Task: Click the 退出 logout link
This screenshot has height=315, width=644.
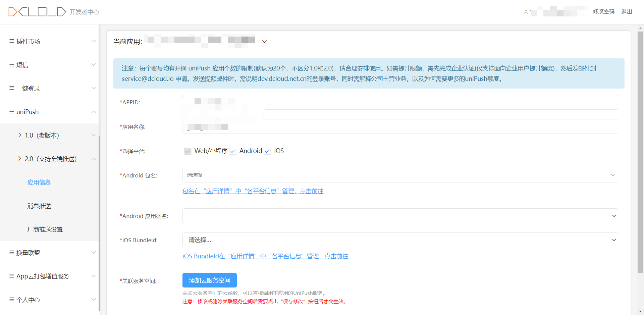Action: (627, 12)
